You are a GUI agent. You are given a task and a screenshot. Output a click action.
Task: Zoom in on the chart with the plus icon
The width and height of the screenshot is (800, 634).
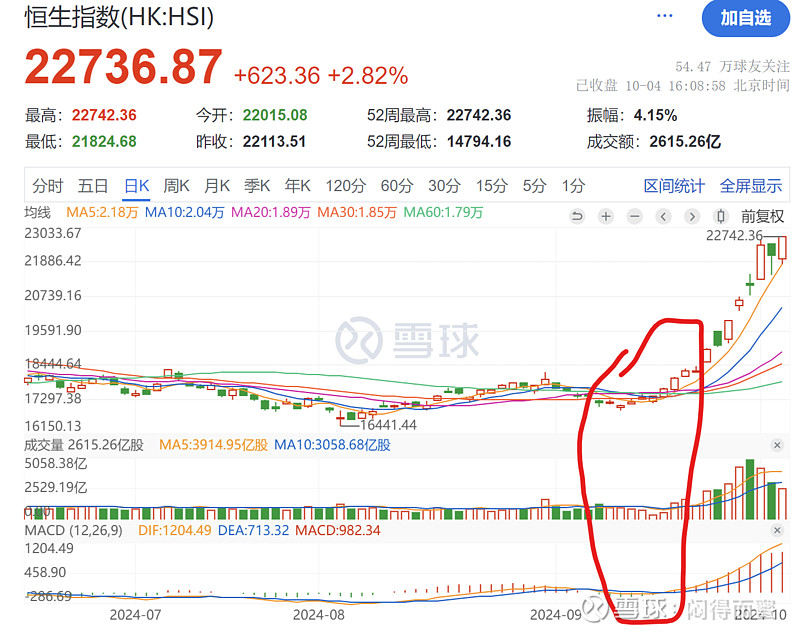(x=606, y=215)
